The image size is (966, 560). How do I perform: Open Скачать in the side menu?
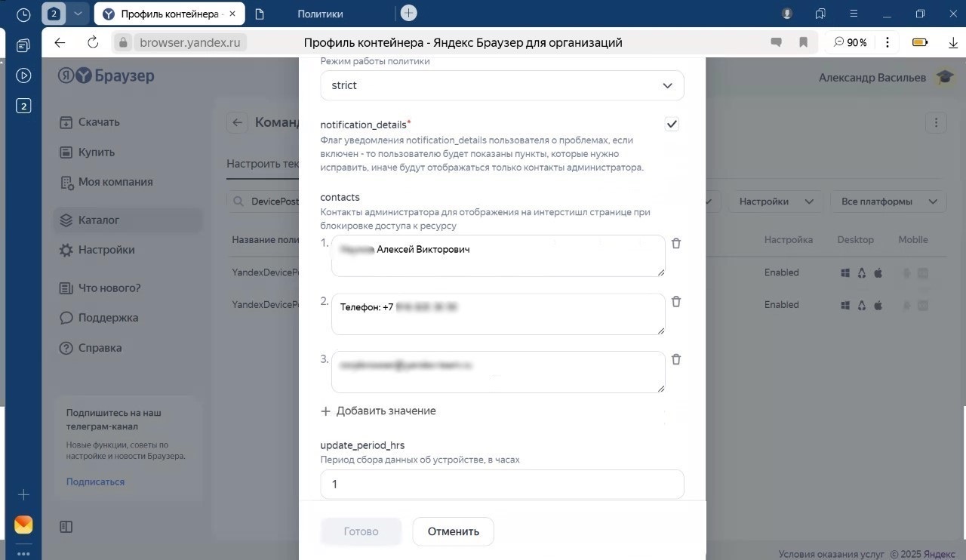click(x=99, y=122)
